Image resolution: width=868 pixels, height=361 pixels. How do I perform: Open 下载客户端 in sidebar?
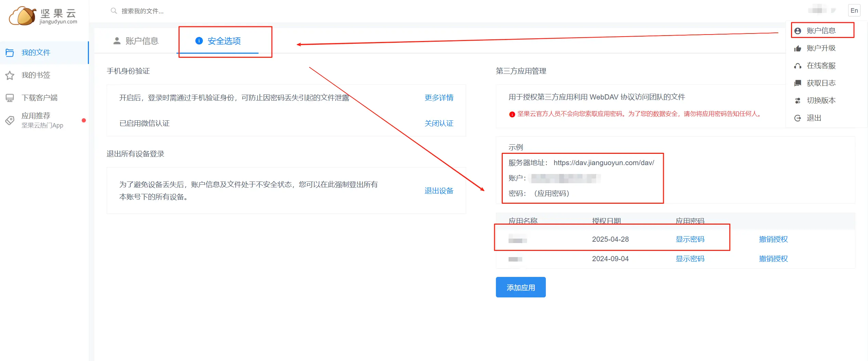tap(44, 98)
